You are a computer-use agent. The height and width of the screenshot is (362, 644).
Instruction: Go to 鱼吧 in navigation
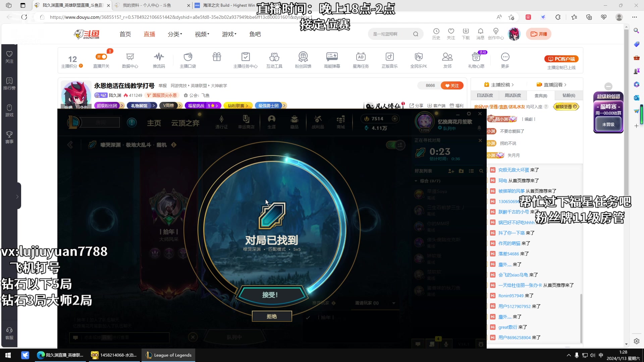255,34
